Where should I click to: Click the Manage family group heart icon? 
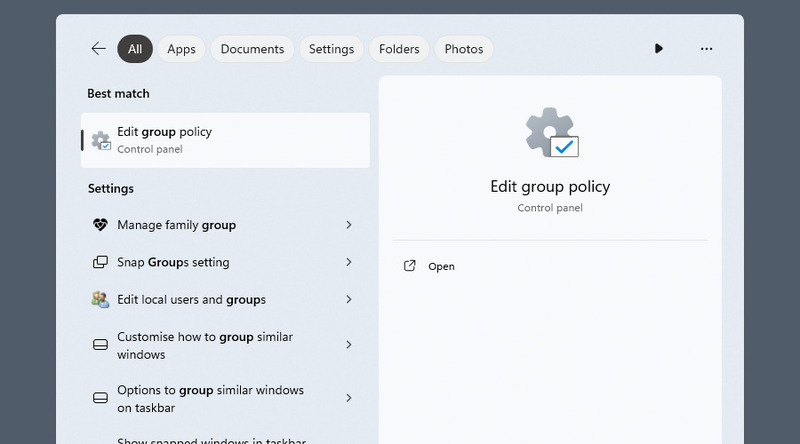pos(100,225)
